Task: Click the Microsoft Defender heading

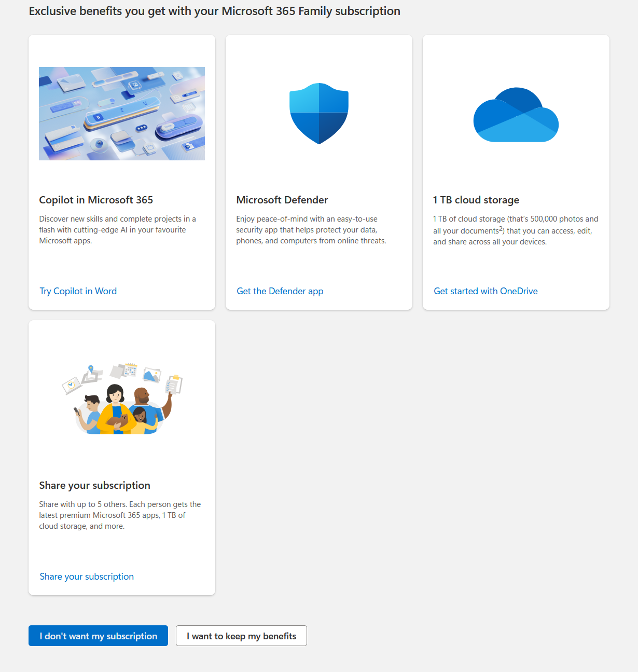Action: click(282, 200)
